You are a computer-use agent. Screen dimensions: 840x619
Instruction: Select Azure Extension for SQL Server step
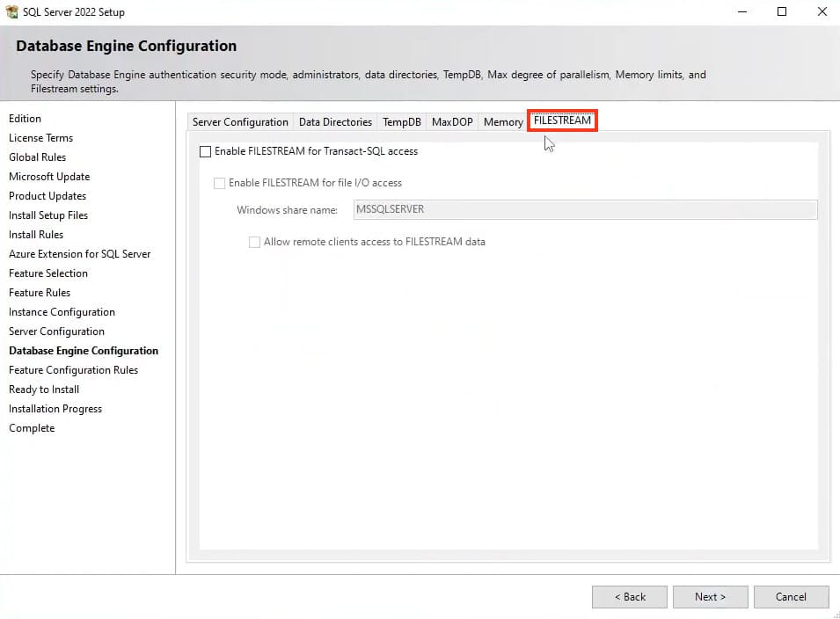79,254
